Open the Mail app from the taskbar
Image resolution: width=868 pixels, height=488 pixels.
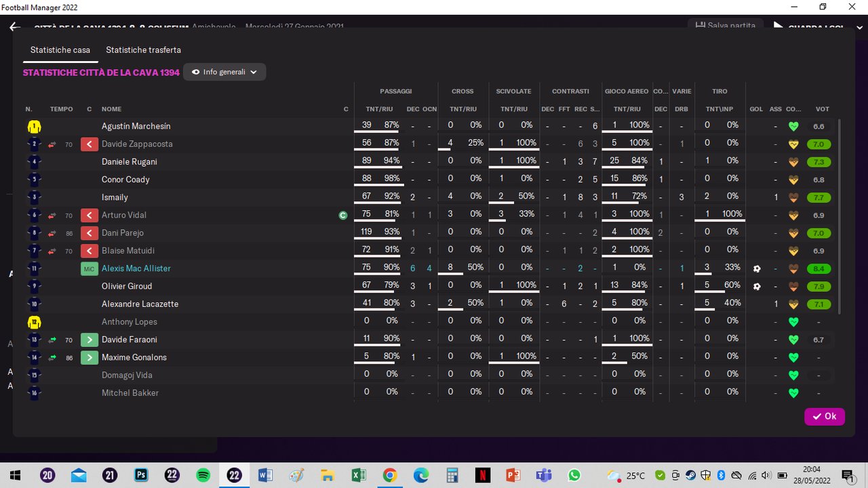[x=79, y=475]
